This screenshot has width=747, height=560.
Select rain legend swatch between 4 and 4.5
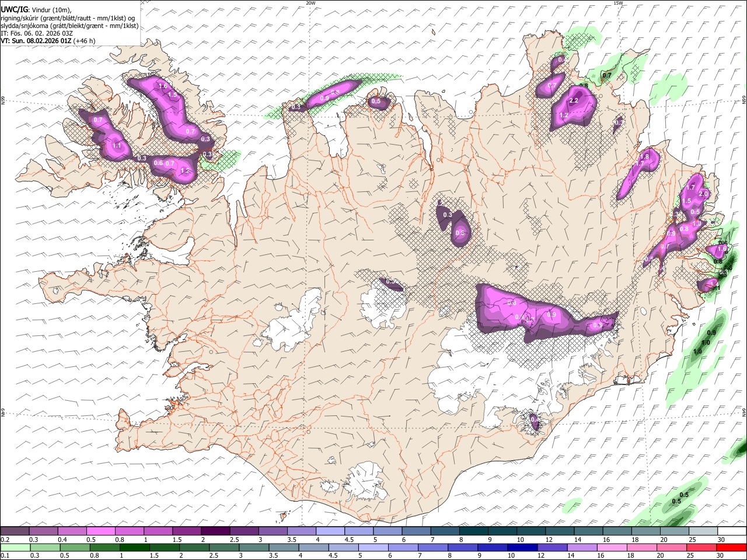tap(314, 547)
